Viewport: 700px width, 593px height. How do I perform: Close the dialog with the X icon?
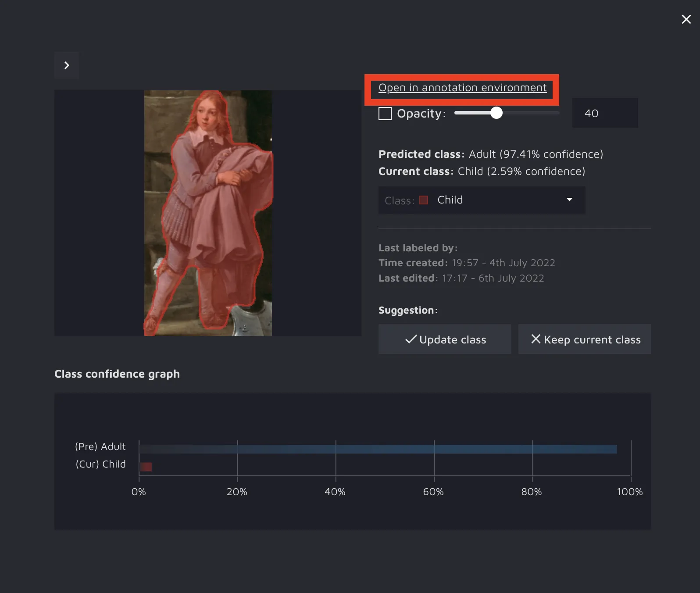coord(686,19)
